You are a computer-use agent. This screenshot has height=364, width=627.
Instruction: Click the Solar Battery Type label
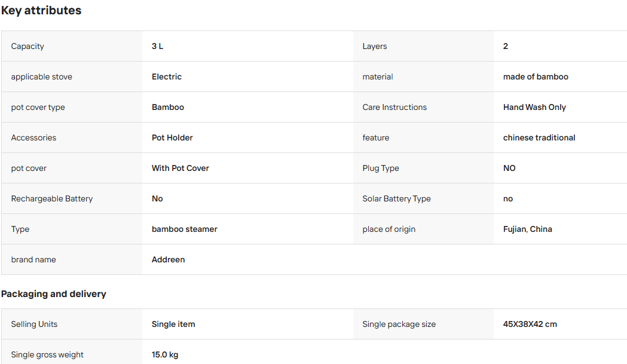pyautogui.click(x=397, y=199)
